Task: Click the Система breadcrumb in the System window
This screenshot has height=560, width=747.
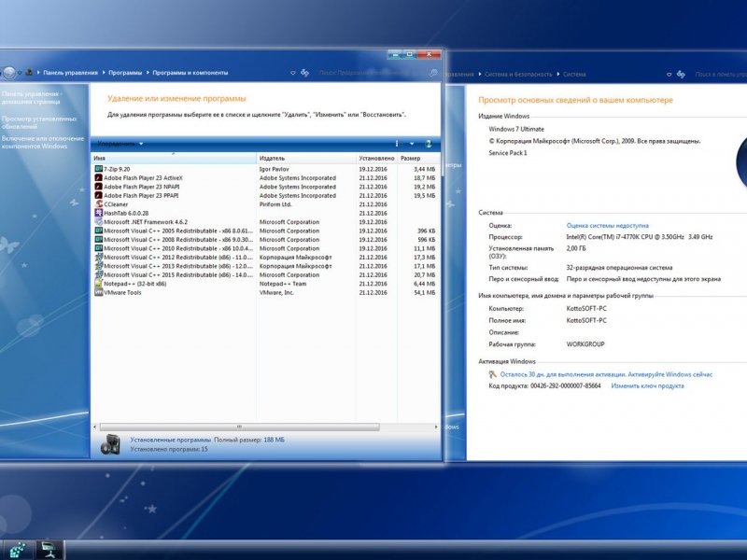Action: tap(574, 75)
